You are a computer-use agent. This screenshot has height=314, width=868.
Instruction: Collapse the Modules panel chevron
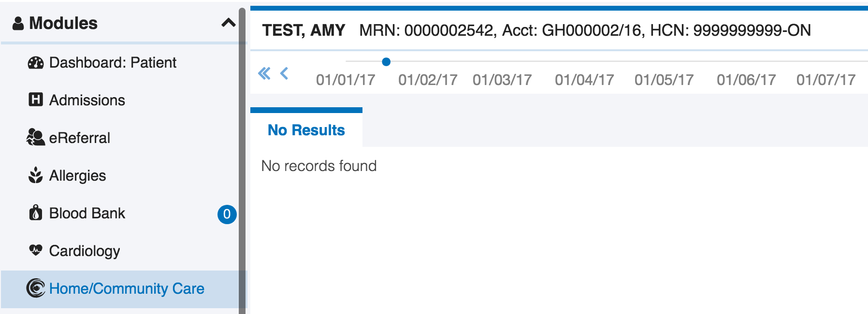pyautogui.click(x=228, y=23)
